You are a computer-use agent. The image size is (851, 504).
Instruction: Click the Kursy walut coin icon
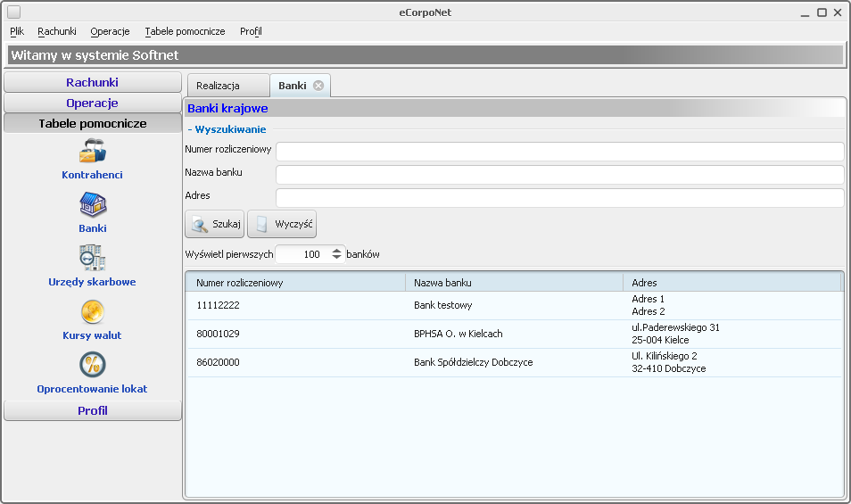(x=92, y=311)
